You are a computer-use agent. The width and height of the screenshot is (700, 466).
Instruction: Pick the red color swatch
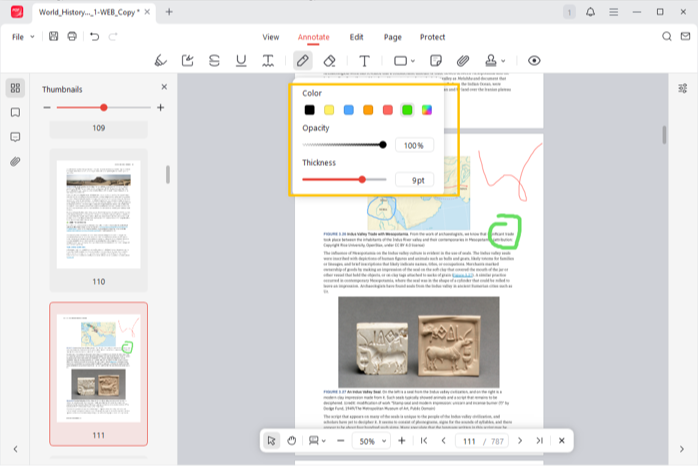(x=388, y=110)
